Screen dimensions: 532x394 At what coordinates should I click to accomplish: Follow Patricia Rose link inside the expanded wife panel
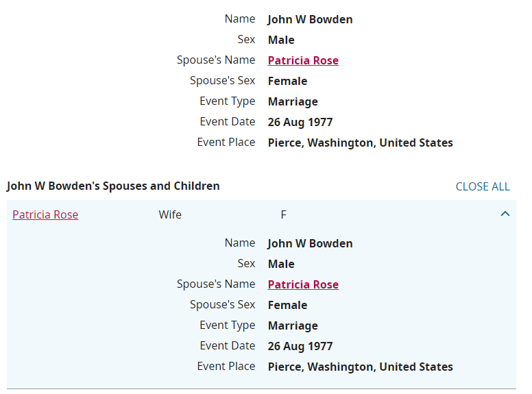[303, 285]
